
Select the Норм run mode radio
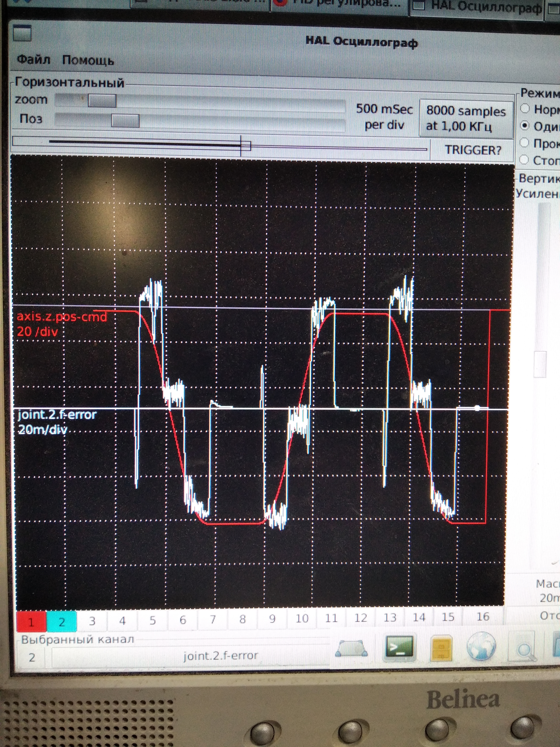click(x=525, y=109)
